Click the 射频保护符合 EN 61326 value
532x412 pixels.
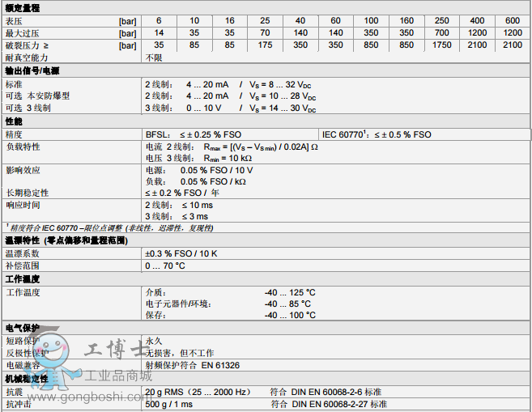click(193, 366)
